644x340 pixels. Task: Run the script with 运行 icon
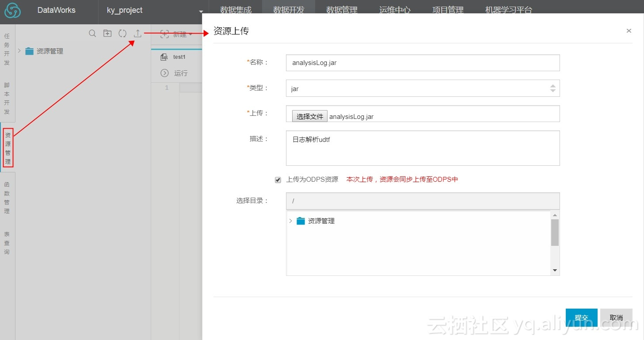pos(165,73)
